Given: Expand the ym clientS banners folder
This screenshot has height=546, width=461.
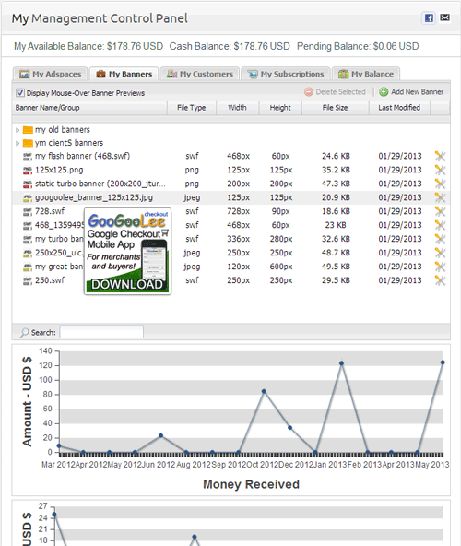Looking at the screenshot, I should pyautogui.click(x=17, y=143).
